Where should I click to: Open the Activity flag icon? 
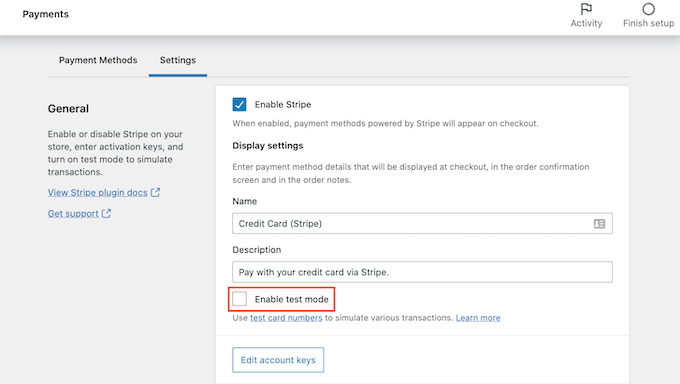point(586,9)
